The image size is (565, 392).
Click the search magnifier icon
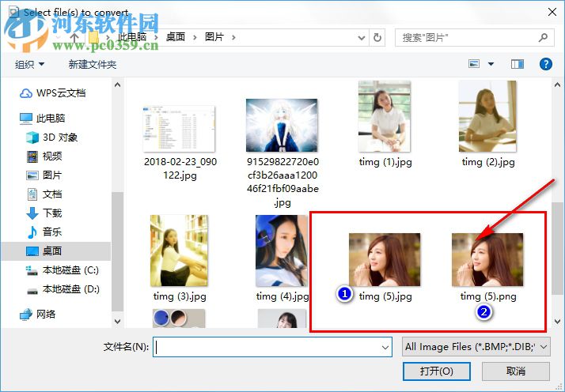(544, 37)
